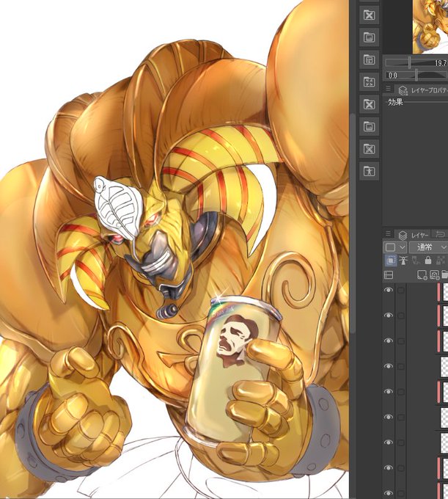Open the material folder with X icon below the cut-off top folder
This screenshot has height=499, width=448.
pyautogui.click(x=369, y=15)
